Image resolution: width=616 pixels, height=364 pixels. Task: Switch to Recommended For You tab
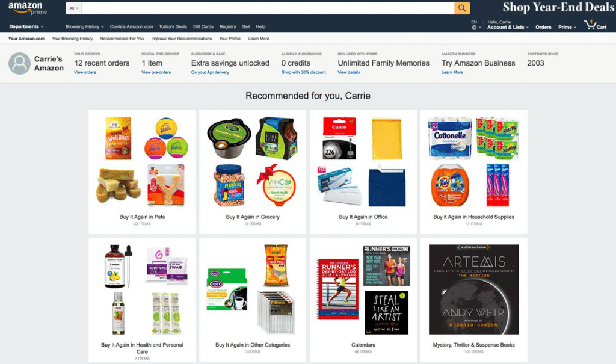point(122,39)
